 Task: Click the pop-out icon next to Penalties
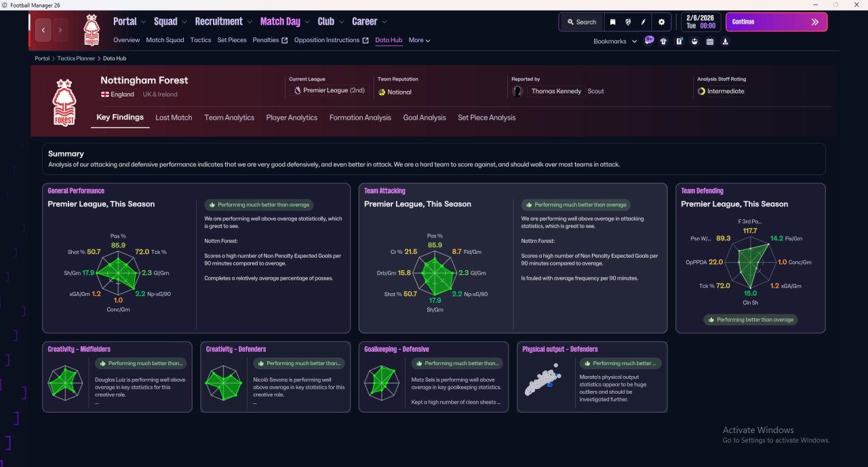tap(285, 40)
